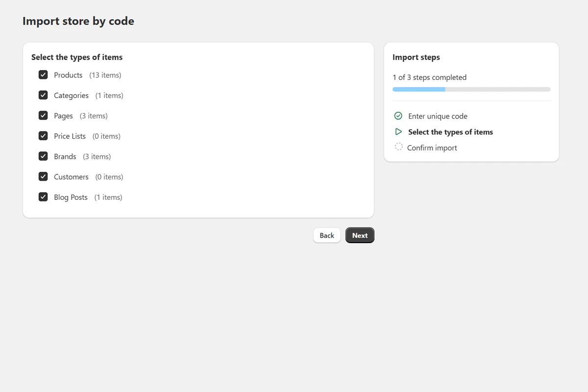Image resolution: width=588 pixels, height=392 pixels.
Task: Select the Confirm import step label
Action: click(432, 147)
